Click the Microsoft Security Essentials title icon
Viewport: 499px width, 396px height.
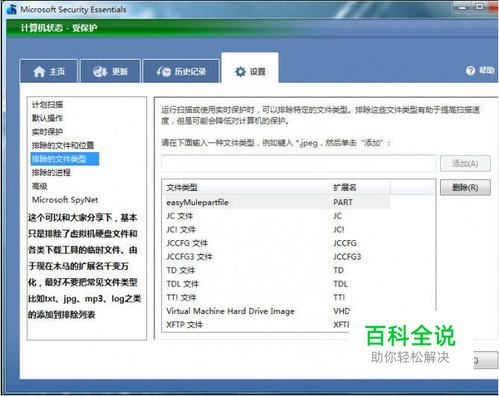[x=12, y=9]
